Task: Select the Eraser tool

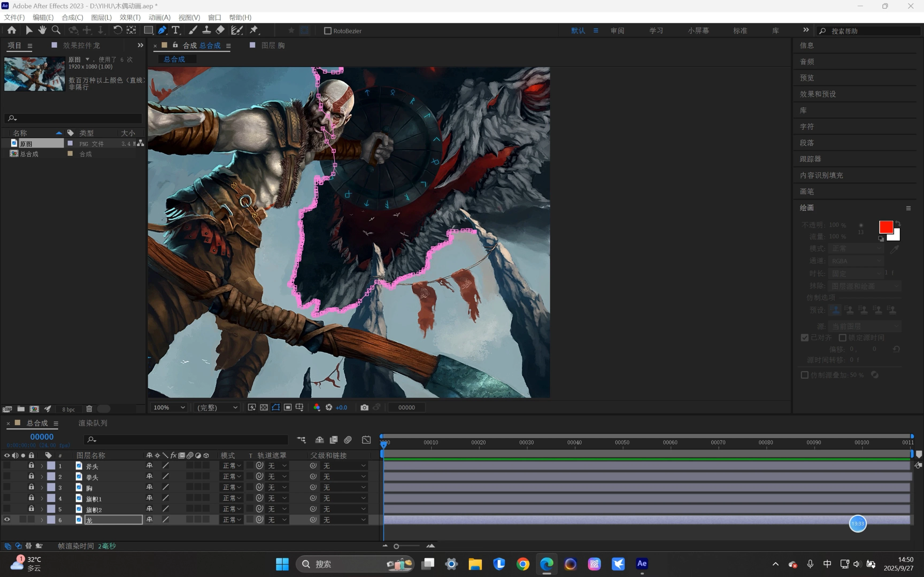Action: point(220,30)
